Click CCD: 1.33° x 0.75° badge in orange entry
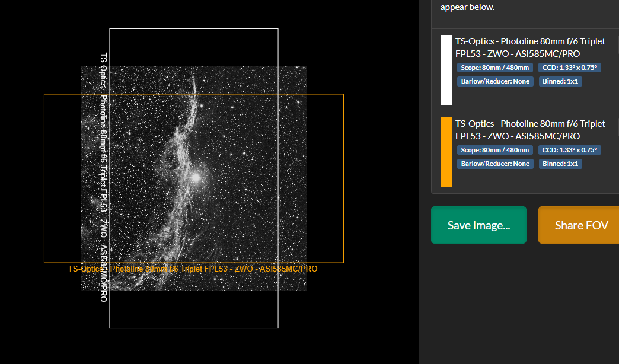Image resolution: width=619 pixels, height=364 pixels. (x=570, y=150)
